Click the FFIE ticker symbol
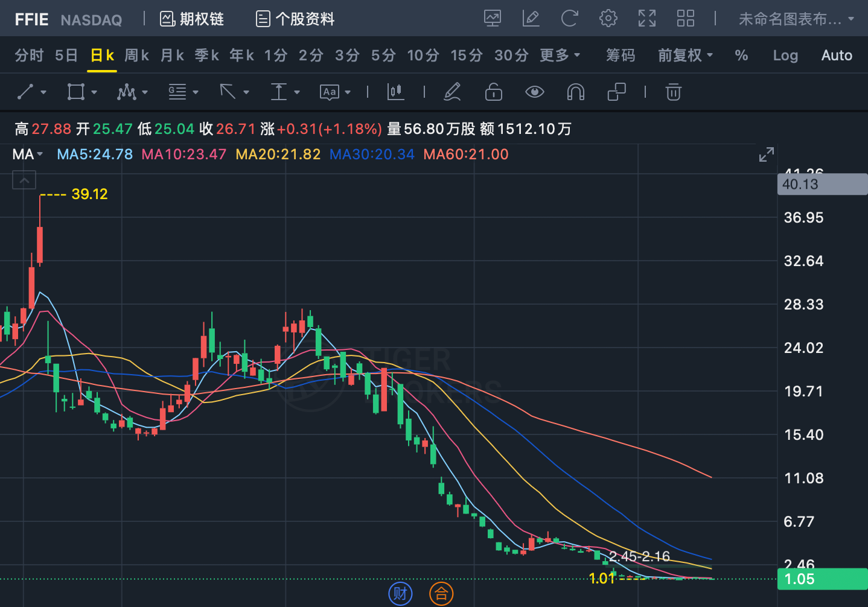Image resolution: width=868 pixels, height=607 pixels. pos(31,20)
